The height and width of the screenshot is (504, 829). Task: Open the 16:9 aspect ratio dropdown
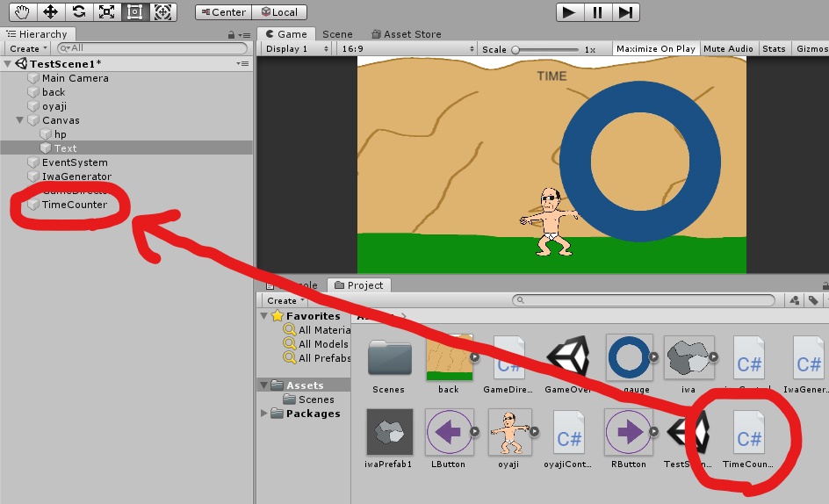coord(407,48)
